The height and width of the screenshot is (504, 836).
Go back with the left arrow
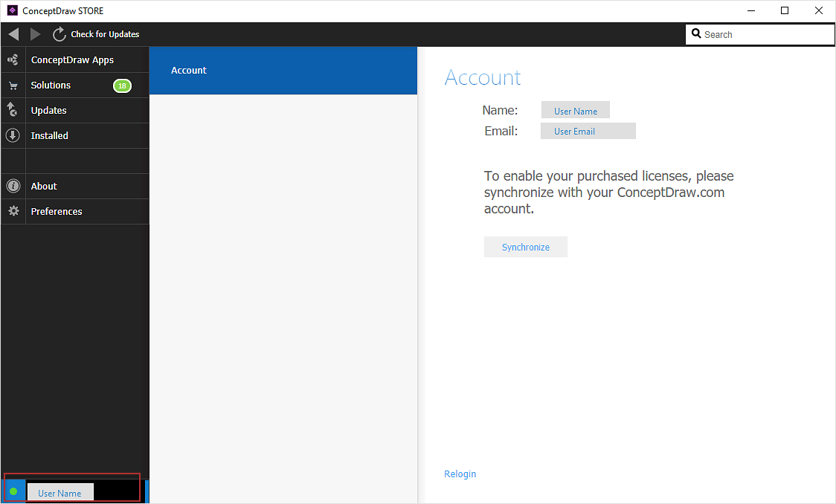14,34
